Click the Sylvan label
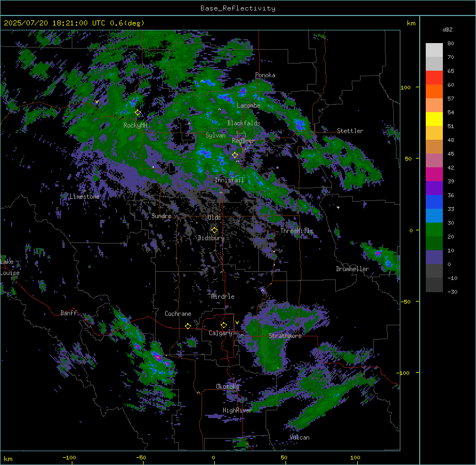This screenshot has width=476, height=465. pyautogui.click(x=215, y=135)
